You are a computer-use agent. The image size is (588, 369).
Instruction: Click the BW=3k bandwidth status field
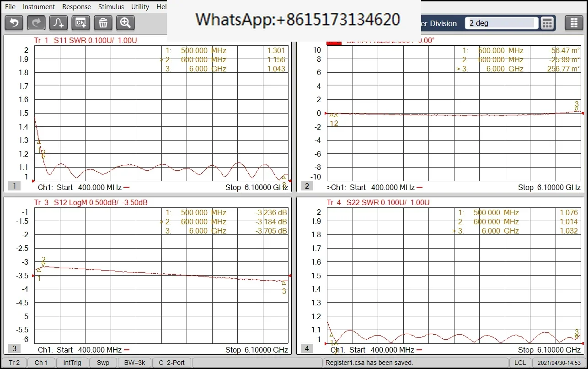pyautogui.click(x=134, y=363)
